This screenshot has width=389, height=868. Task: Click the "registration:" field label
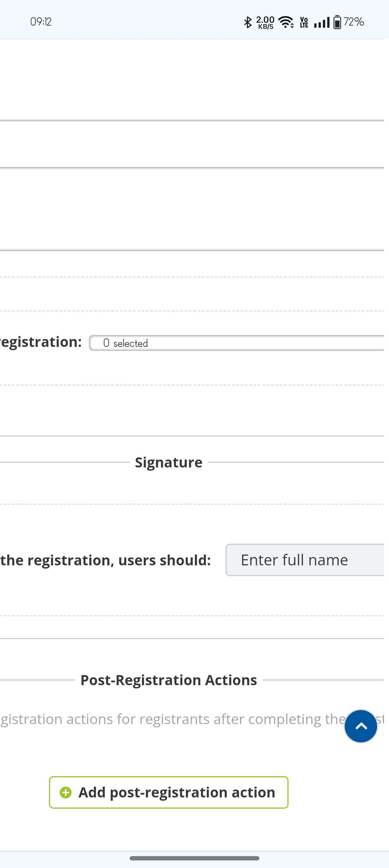(41, 342)
